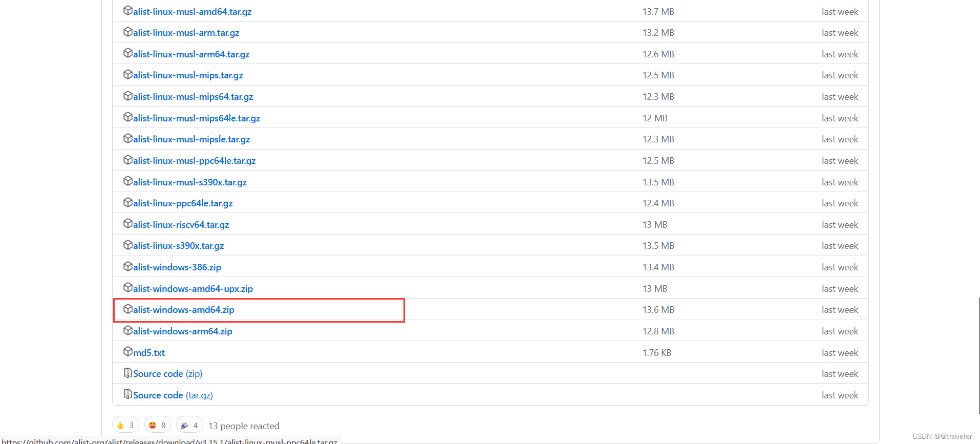
Task: Download alist-linux-musl-amd64.tar.gz asset
Action: (x=192, y=11)
